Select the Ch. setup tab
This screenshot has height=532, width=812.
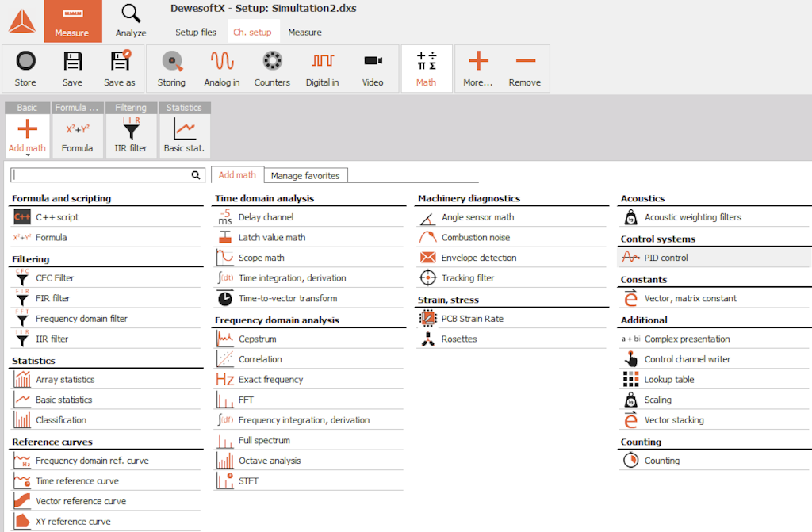[252, 33]
